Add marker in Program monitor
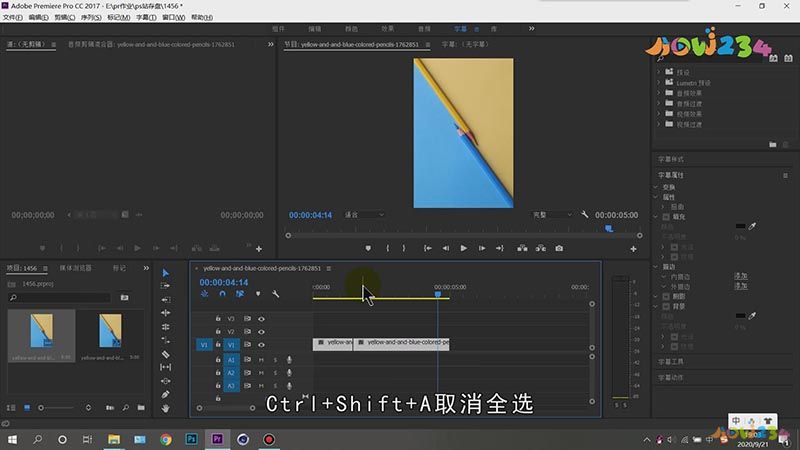Image resolution: width=800 pixels, height=450 pixels. [x=368, y=248]
